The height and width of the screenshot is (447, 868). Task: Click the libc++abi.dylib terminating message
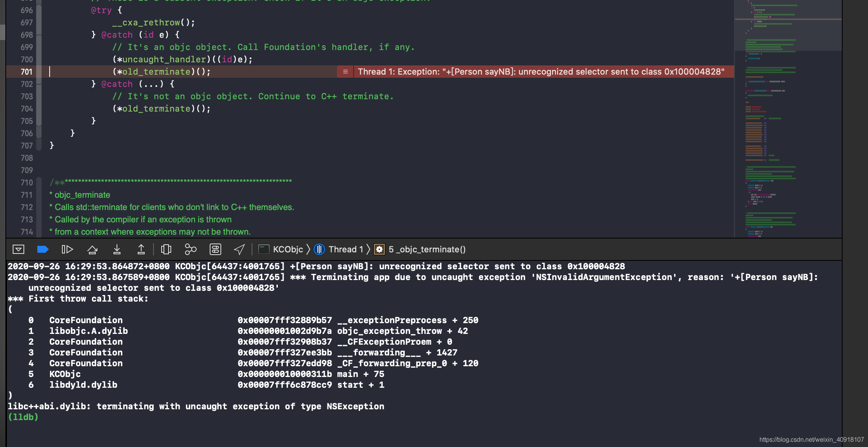(196, 406)
